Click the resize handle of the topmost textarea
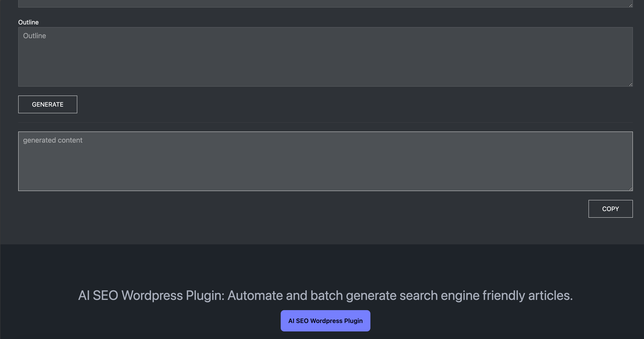 click(x=630, y=5)
